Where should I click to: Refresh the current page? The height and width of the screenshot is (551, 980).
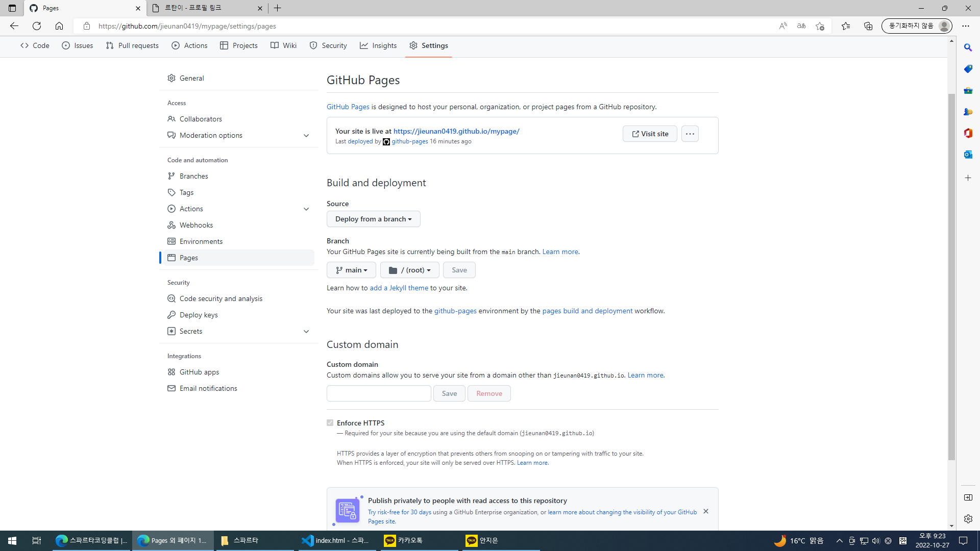click(x=37, y=26)
